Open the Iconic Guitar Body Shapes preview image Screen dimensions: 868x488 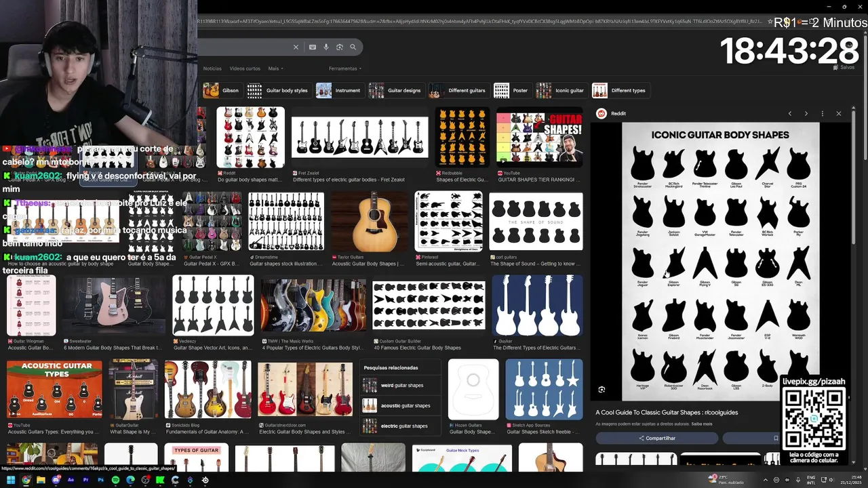tap(720, 261)
